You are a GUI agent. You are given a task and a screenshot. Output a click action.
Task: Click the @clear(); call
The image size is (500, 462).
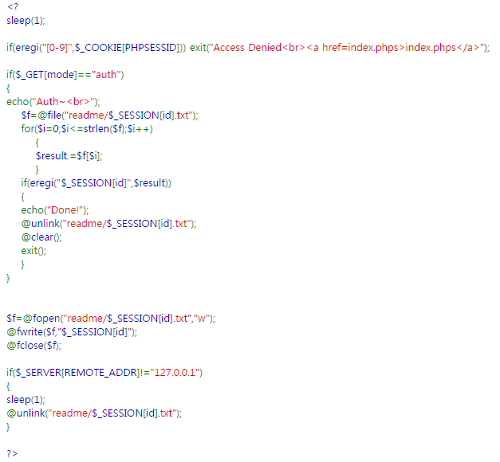coord(42,237)
